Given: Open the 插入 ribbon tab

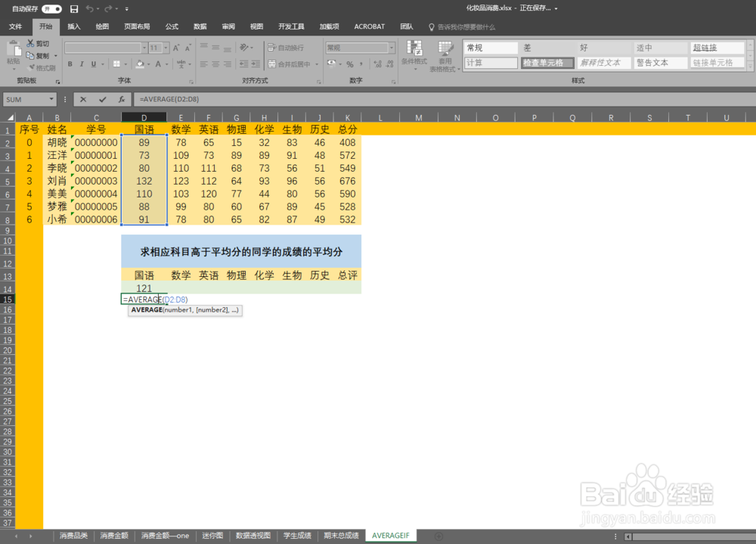Looking at the screenshot, I should coord(74,26).
